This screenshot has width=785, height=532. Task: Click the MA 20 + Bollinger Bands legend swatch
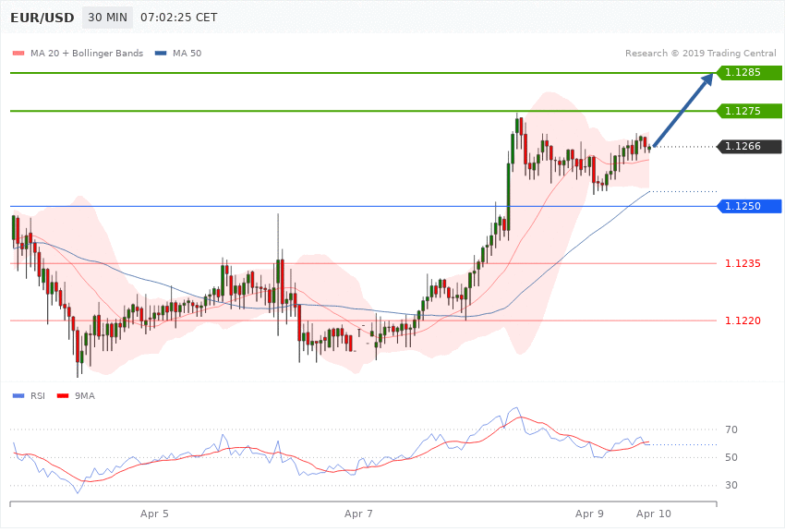pyautogui.click(x=18, y=53)
